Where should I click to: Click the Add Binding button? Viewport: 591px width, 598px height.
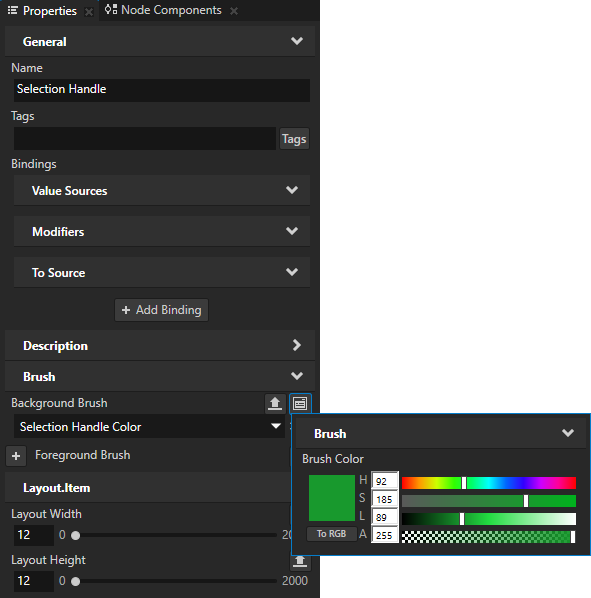162,310
